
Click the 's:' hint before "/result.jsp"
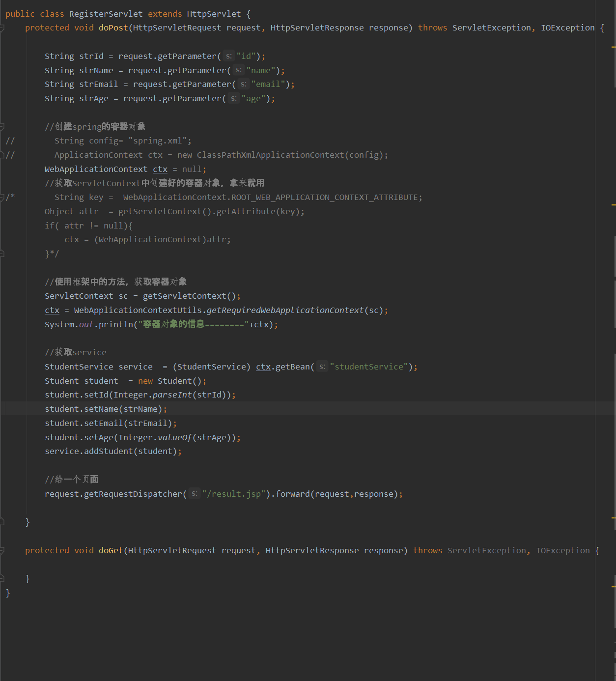195,494
